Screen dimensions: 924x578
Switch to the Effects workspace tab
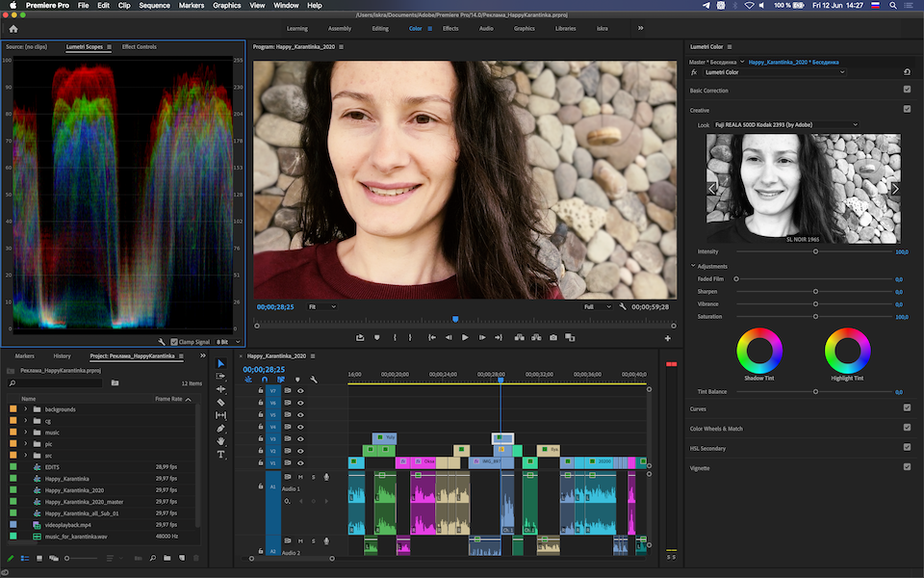[450, 29]
